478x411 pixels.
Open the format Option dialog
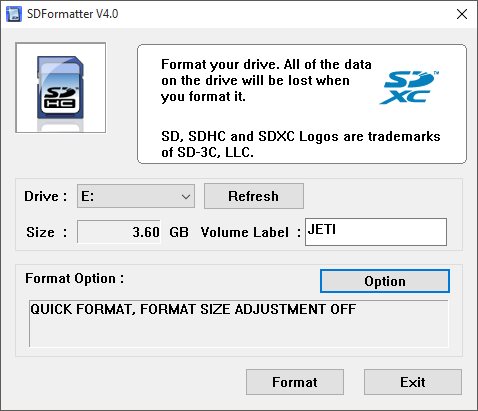point(385,281)
